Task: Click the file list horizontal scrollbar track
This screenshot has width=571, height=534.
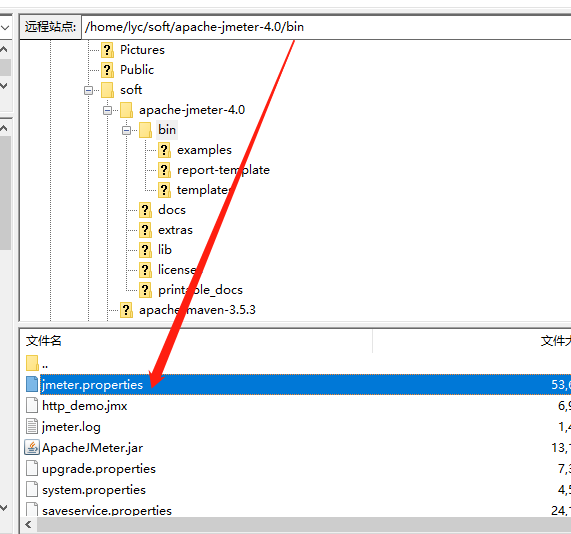Action: 304,525
